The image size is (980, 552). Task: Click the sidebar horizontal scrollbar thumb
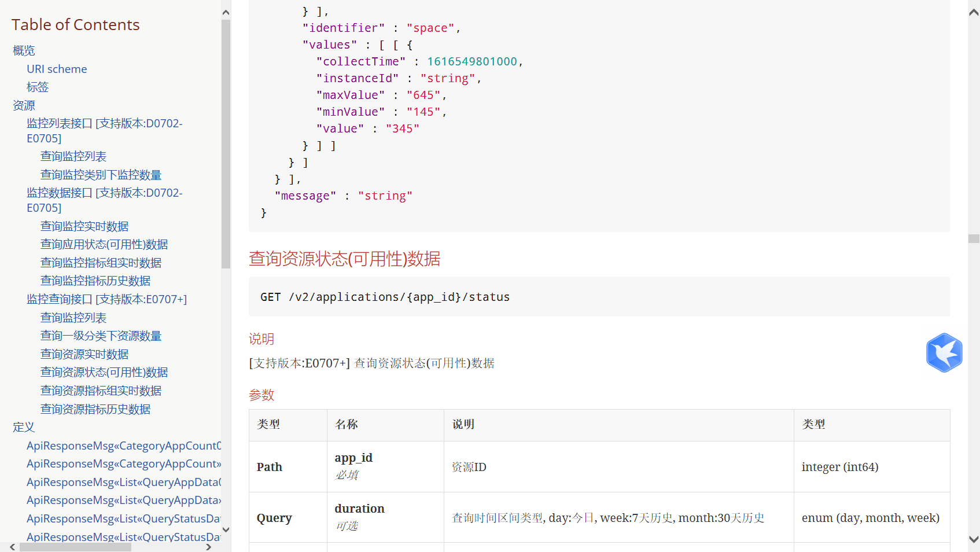coord(75,547)
